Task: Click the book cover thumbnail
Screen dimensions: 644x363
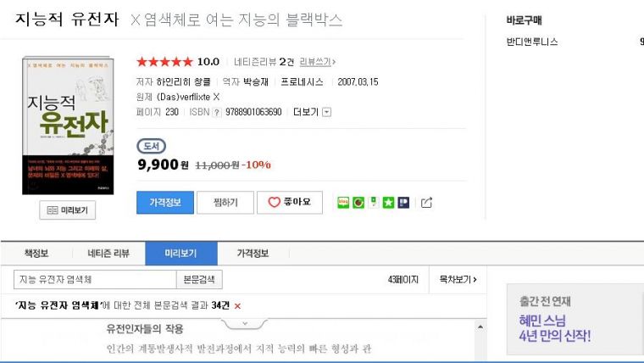Action: 68,126
